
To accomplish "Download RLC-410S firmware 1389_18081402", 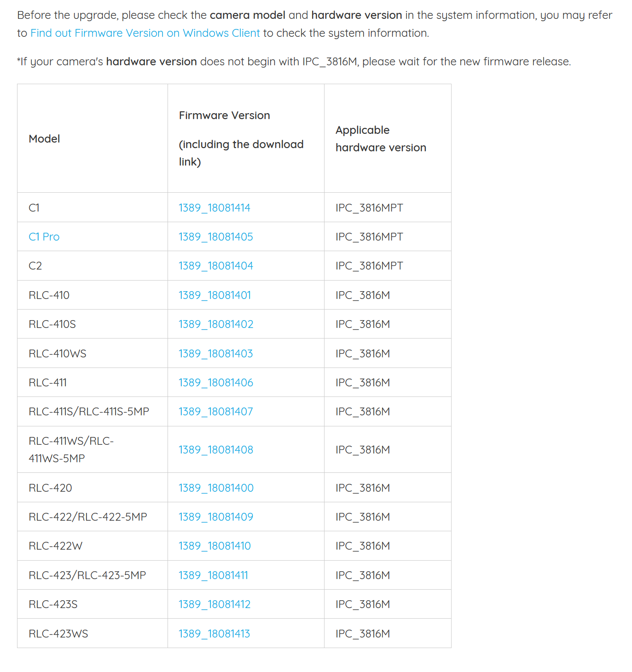I will [x=216, y=324].
